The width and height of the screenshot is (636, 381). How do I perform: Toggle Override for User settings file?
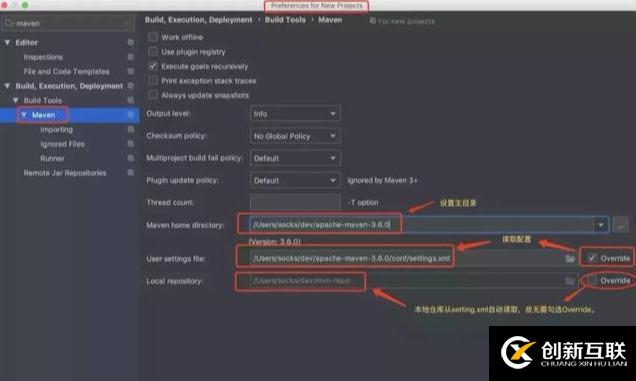(x=592, y=258)
